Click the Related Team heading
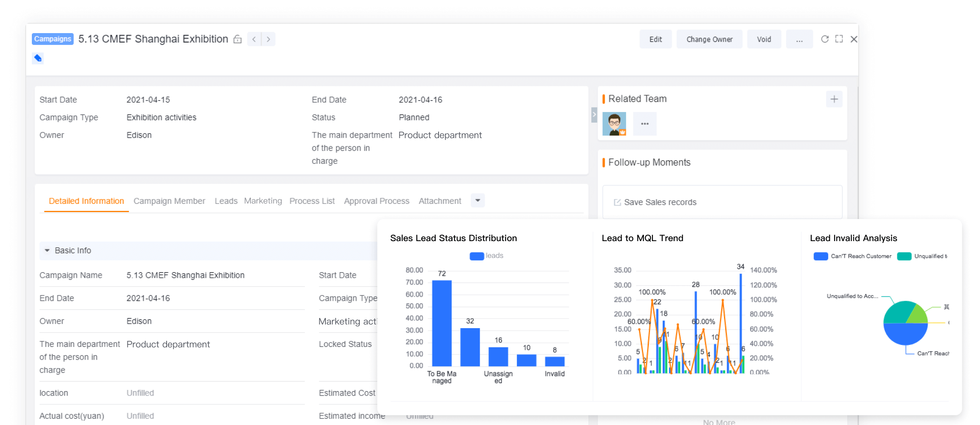Screen dimensions: 980x425 (x=637, y=99)
